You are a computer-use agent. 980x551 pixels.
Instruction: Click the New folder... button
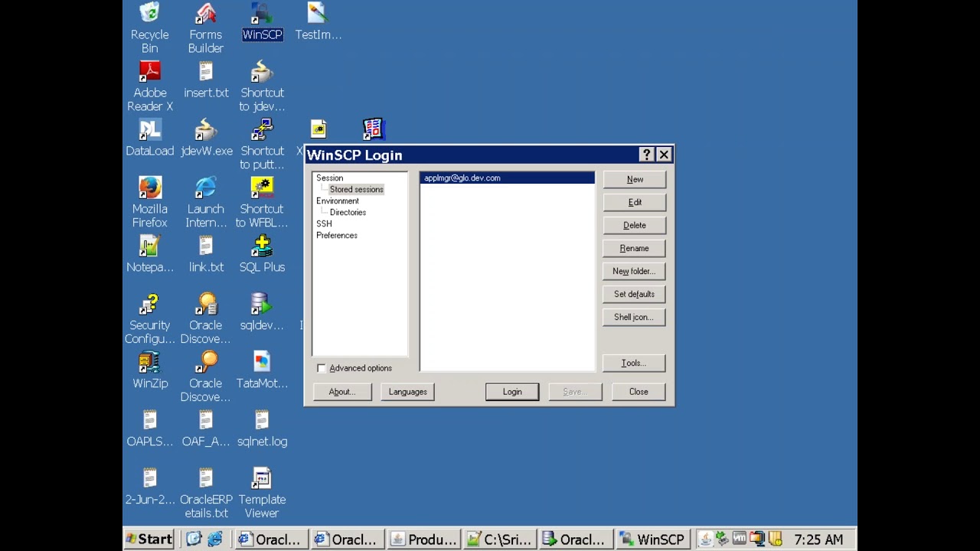pos(635,271)
